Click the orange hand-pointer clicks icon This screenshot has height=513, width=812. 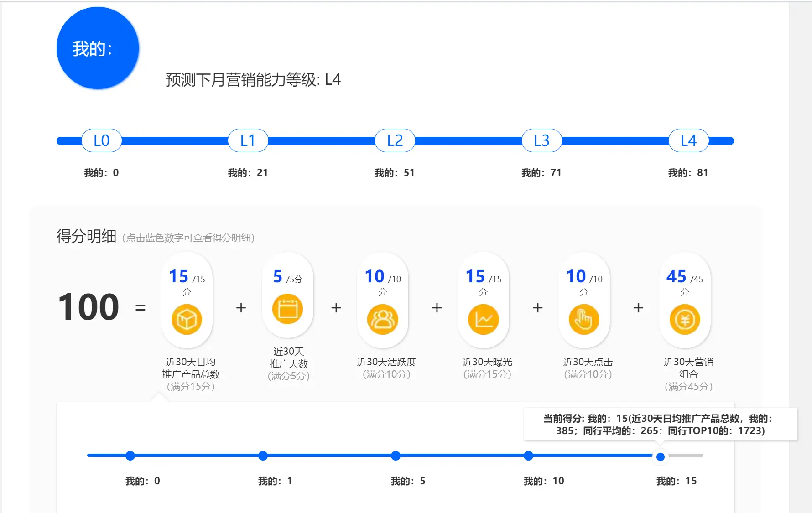pos(584,319)
